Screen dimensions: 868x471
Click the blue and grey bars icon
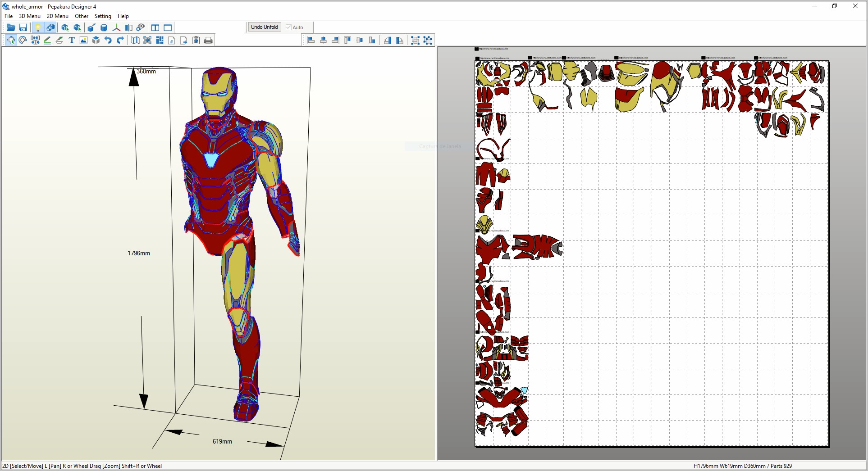point(128,28)
